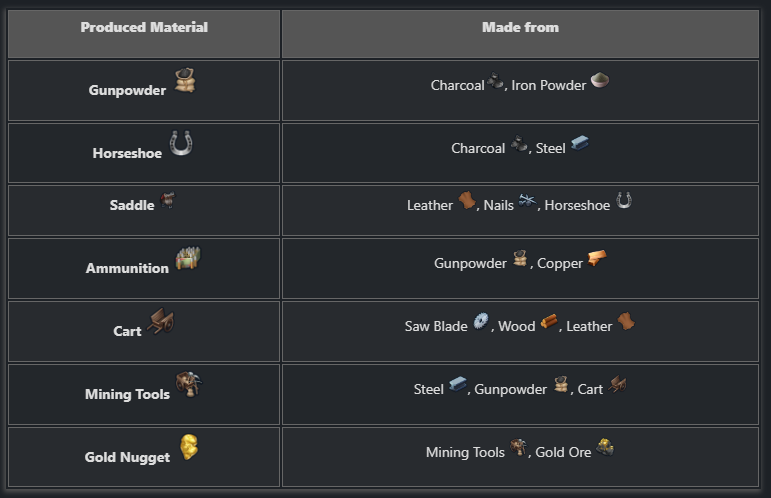Click the Saw Blade icon in Cart row
Image resolution: width=771 pixels, height=498 pixels.
coord(481,321)
